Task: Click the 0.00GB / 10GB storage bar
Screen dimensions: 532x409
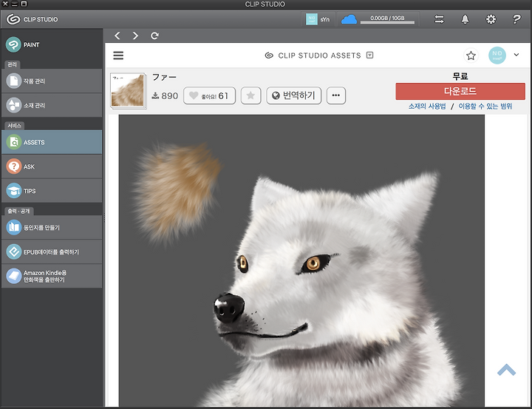Action: pyautogui.click(x=387, y=20)
